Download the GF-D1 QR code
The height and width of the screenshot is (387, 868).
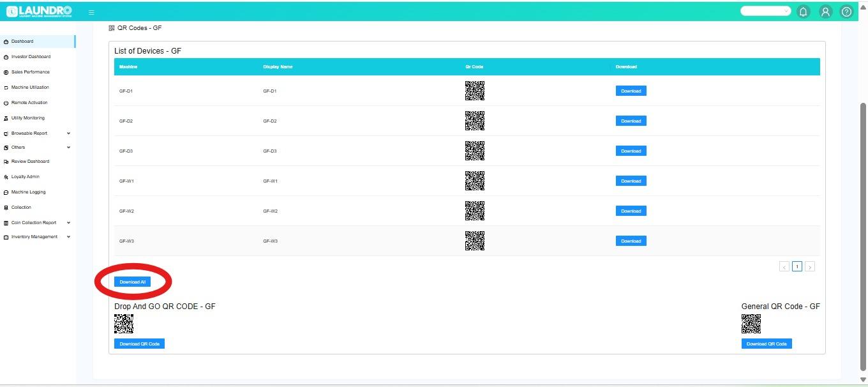631,91
